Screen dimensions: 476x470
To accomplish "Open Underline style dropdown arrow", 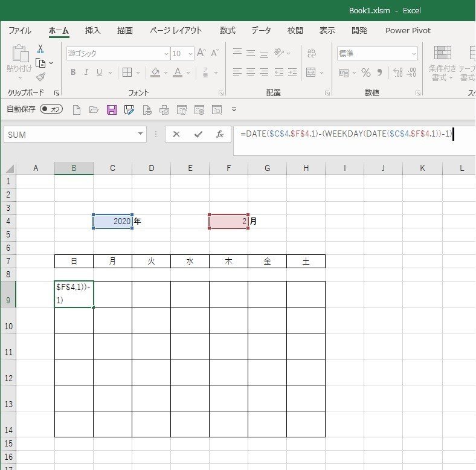I will coord(110,72).
